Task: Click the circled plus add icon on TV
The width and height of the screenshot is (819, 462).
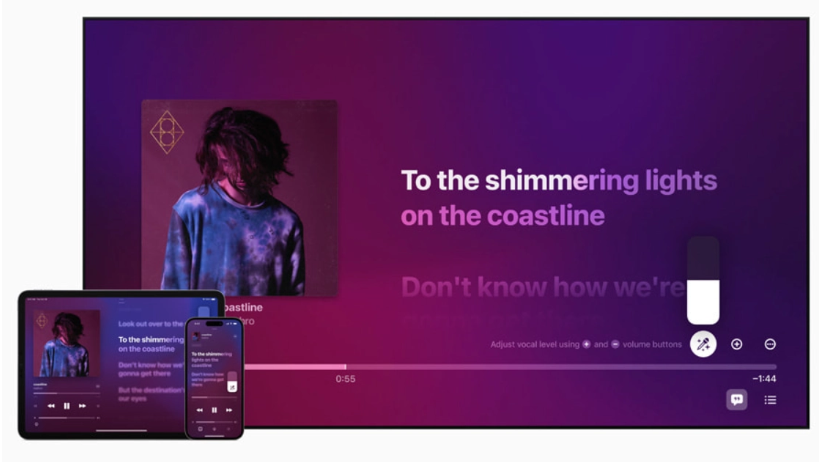Action: [x=736, y=344]
